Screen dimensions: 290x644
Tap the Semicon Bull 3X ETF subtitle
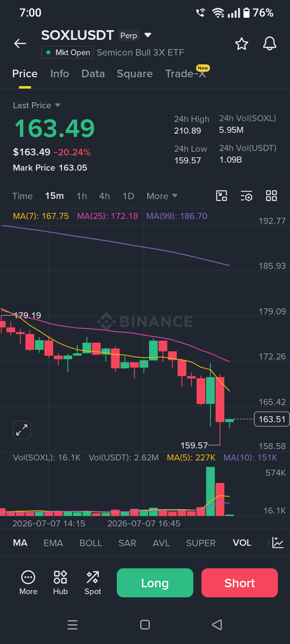[140, 52]
